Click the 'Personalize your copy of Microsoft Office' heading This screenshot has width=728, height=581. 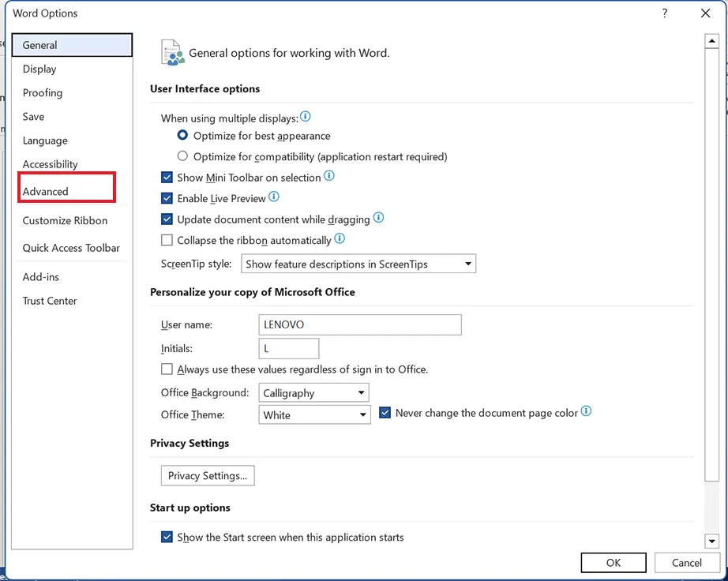pyautogui.click(x=253, y=292)
